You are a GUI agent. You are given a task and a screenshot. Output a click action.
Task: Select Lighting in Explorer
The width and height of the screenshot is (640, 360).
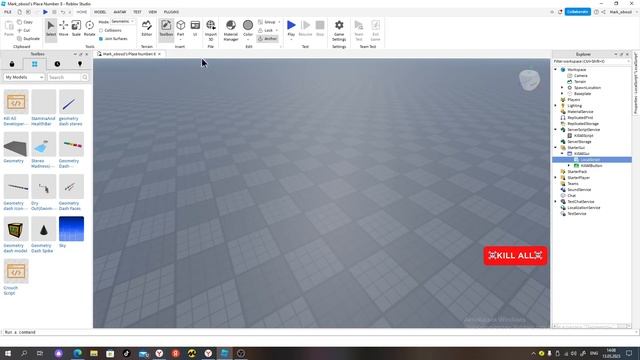coord(574,106)
